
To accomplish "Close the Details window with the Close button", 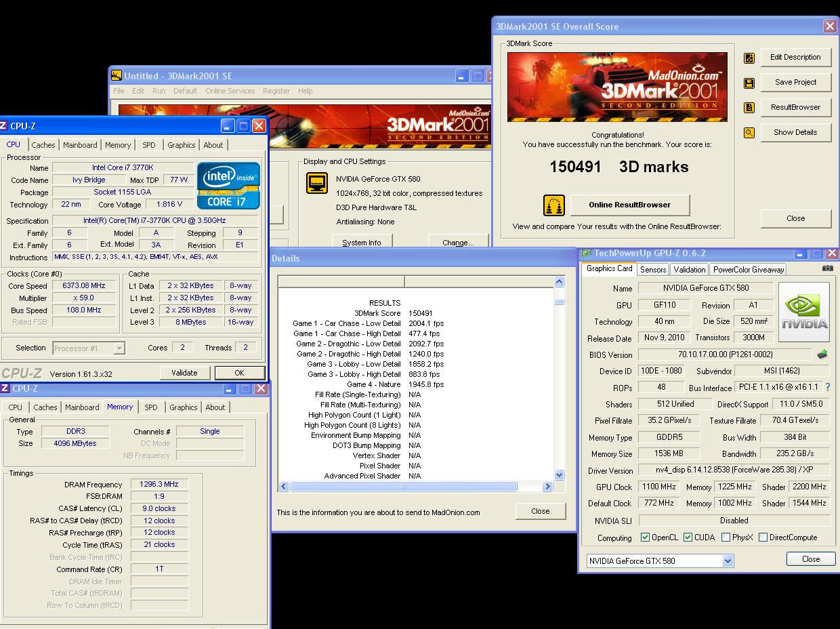I will click(541, 511).
